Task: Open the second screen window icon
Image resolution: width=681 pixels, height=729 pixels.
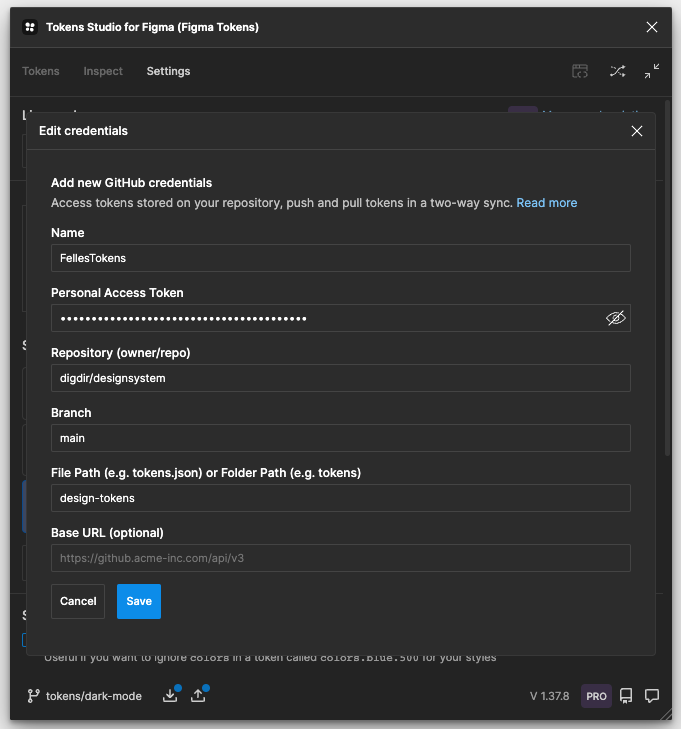Action: point(580,71)
